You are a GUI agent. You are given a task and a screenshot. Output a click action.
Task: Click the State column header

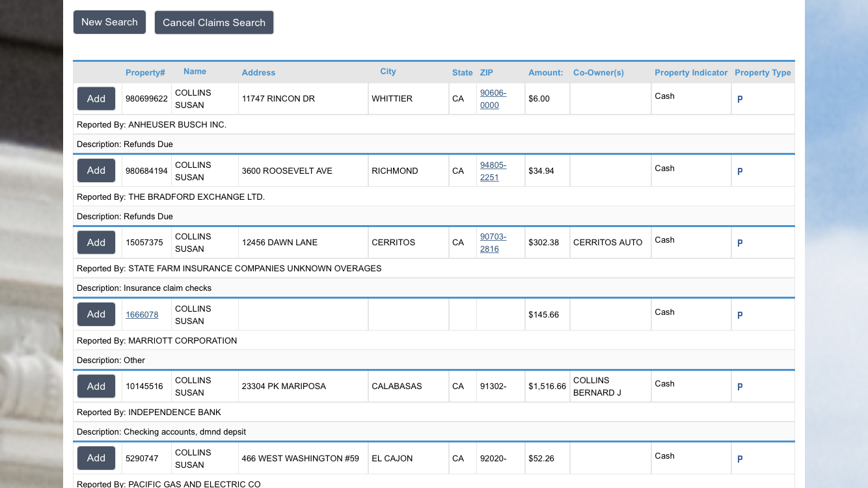pyautogui.click(x=463, y=73)
